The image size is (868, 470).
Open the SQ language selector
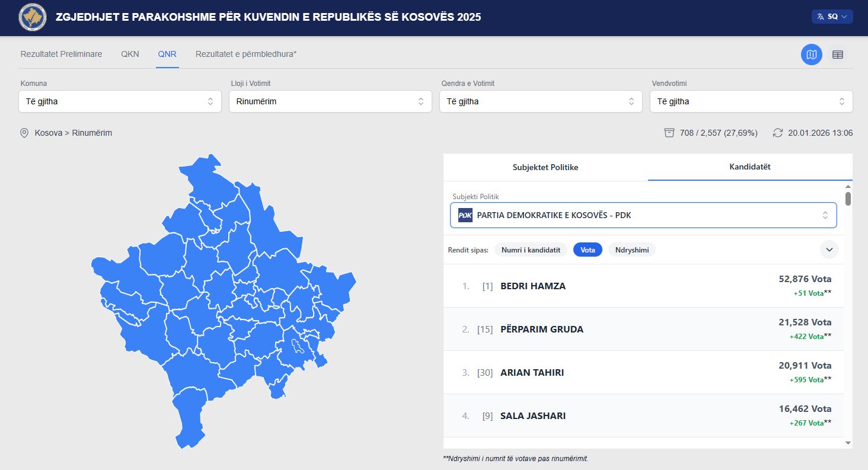pos(832,17)
